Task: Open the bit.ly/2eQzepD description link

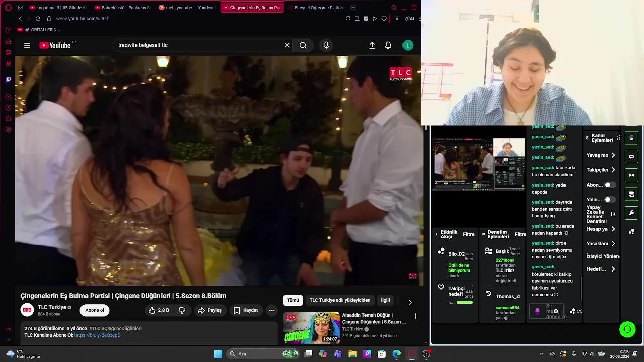Action: coord(97,335)
